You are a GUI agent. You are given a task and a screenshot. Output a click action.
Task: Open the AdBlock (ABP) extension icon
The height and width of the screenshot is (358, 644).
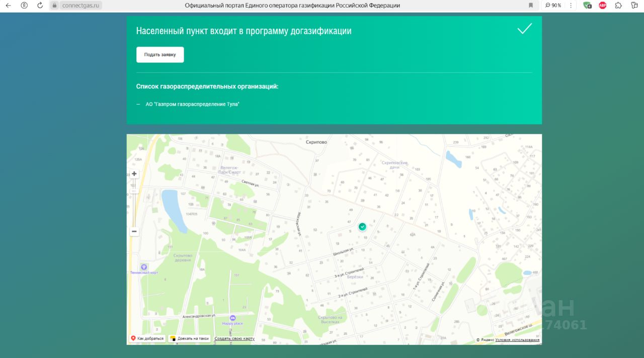tap(603, 6)
